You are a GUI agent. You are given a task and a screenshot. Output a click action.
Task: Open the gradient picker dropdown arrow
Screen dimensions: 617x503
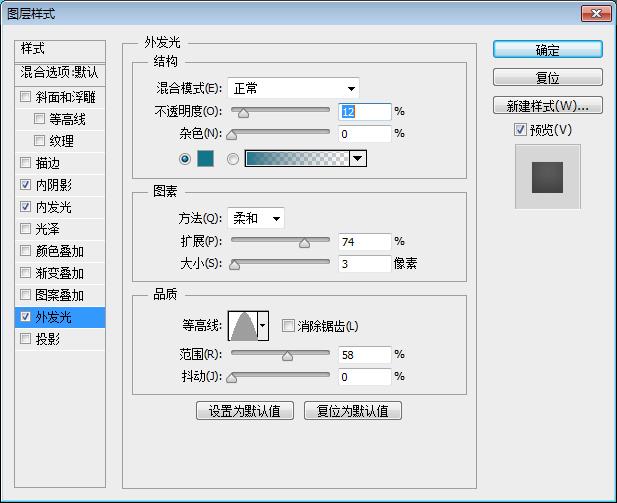[358, 159]
